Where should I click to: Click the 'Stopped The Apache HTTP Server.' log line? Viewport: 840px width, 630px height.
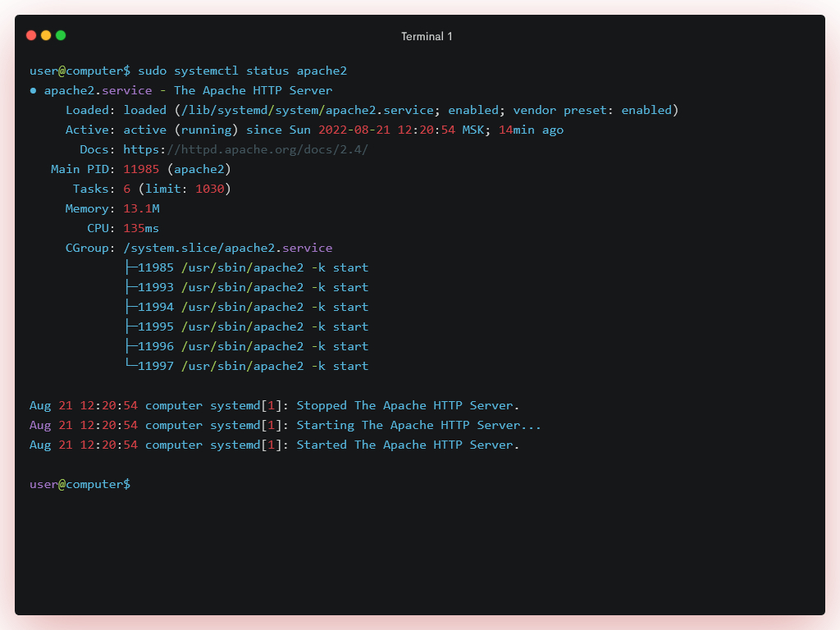click(x=274, y=405)
